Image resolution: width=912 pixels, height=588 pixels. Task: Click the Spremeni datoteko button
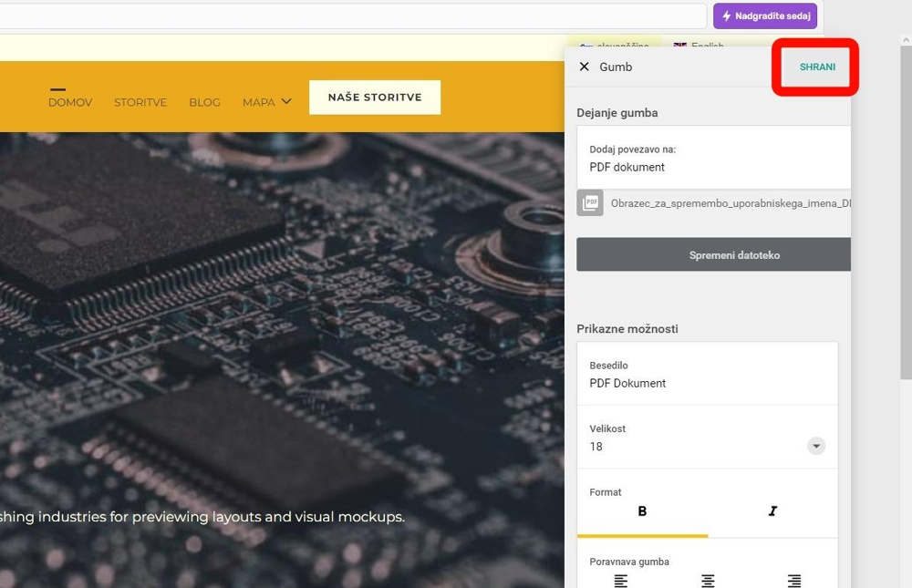click(x=714, y=254)
